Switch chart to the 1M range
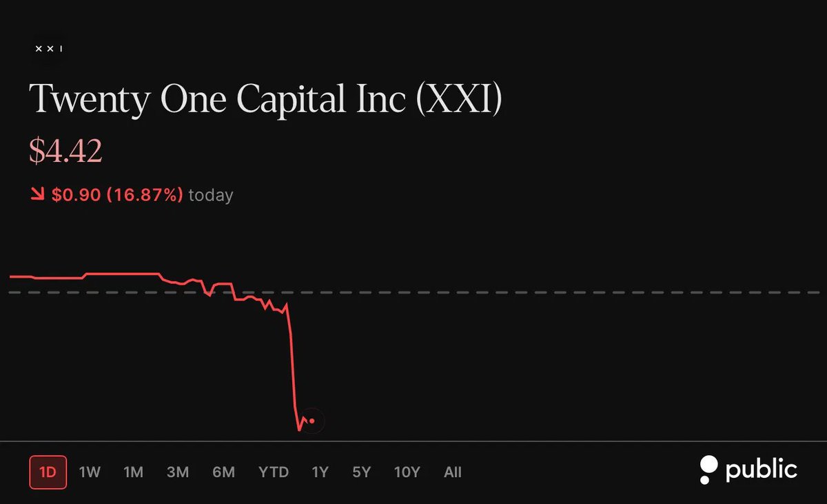827x504 pixels. pyautogui.click(x=133, y=472)
